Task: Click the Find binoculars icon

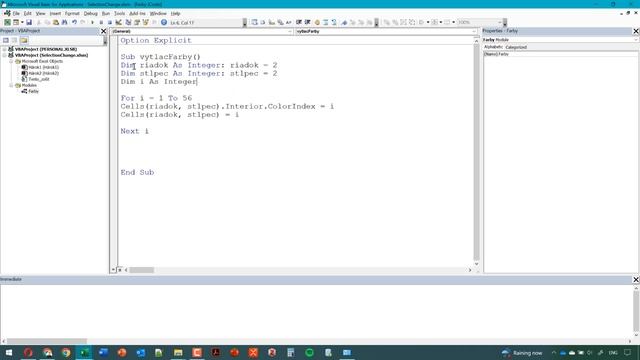Action: coord(64,22)
